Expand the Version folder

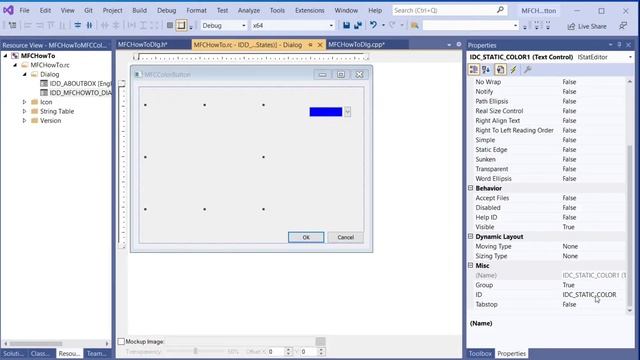point(24,121)
